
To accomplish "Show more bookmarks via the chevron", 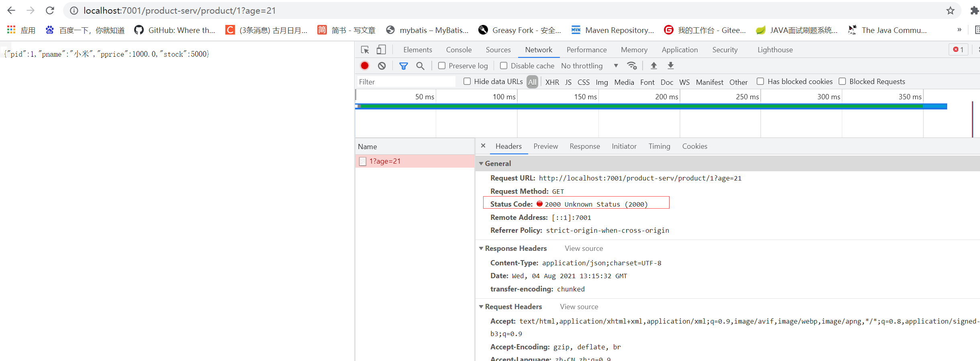I will click(x=960, y=30).
